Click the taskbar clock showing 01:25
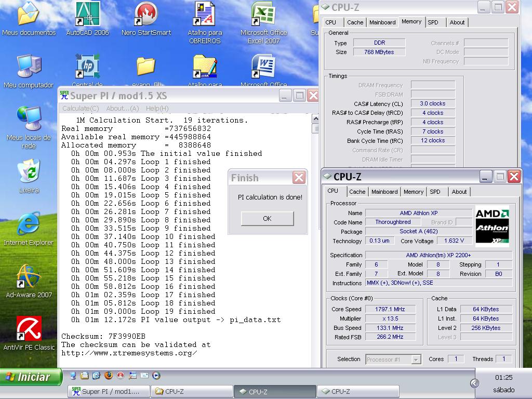 click(x=503, y=378)
